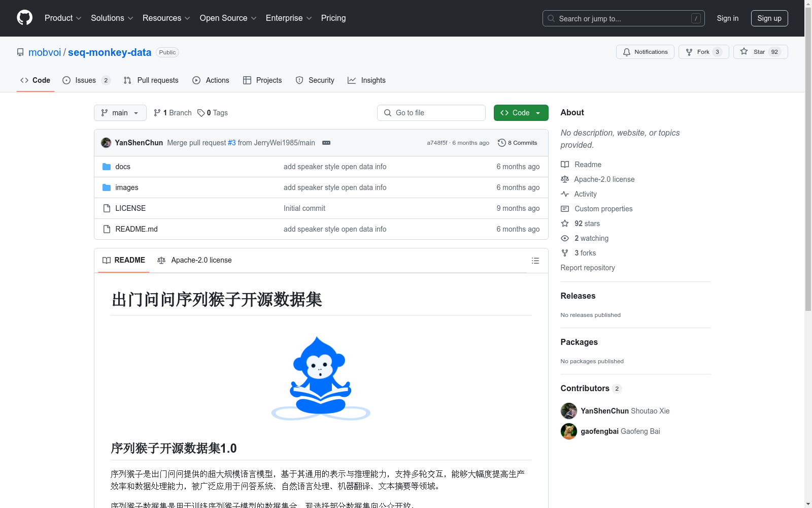Open the Code tab

click(35, 80)
